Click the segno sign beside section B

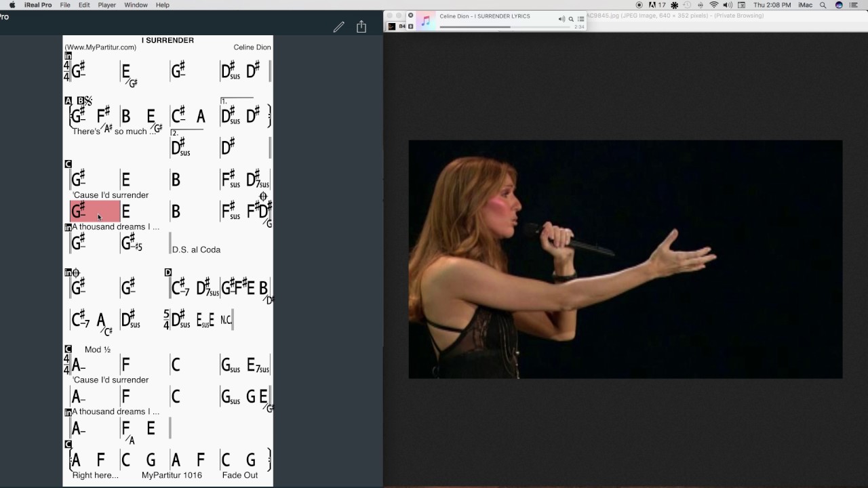[x=89, y=100]
